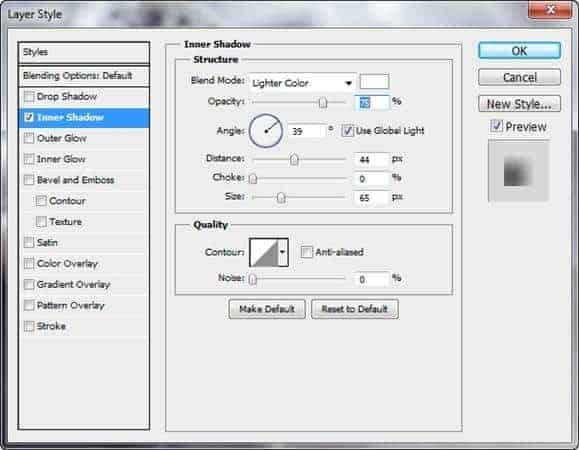Toggle Use Global Light checkbox
The height and width of the screenshot is (450, 579).
tap(347, 131)
